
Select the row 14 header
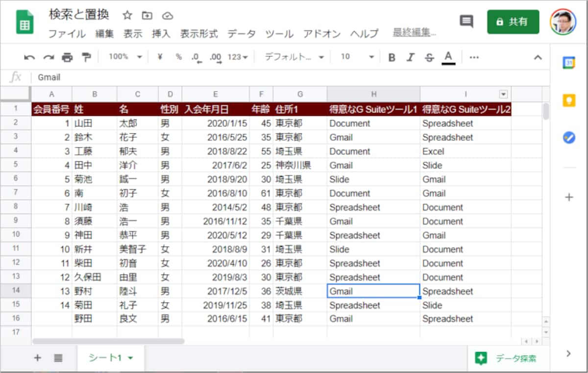click(16, 291)
